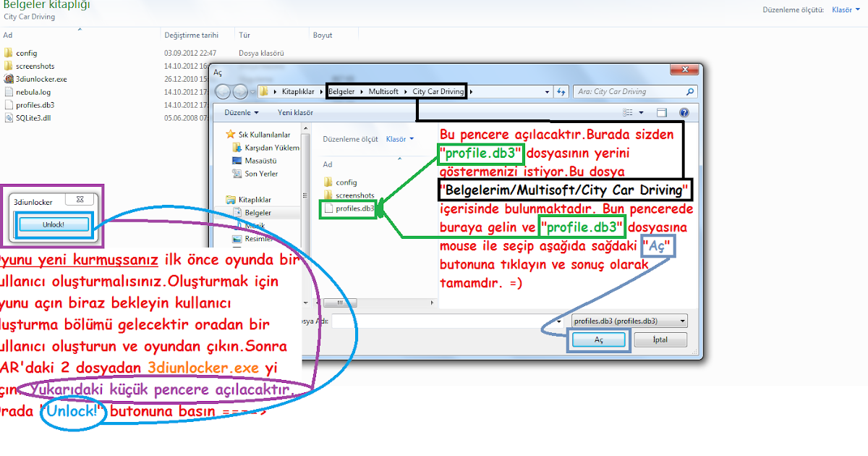
Task: Close the 3diunlocker window
Action: (80, 199)
